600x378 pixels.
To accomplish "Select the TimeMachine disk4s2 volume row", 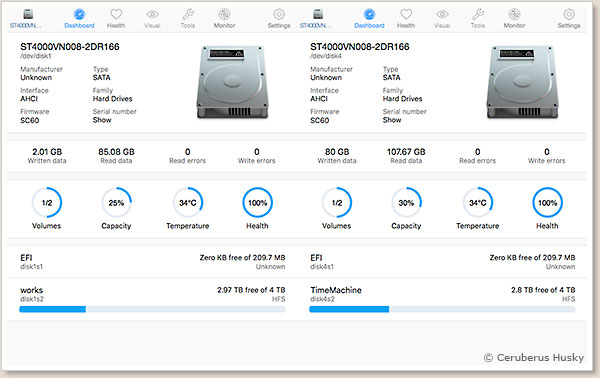I will pos(442,300).
